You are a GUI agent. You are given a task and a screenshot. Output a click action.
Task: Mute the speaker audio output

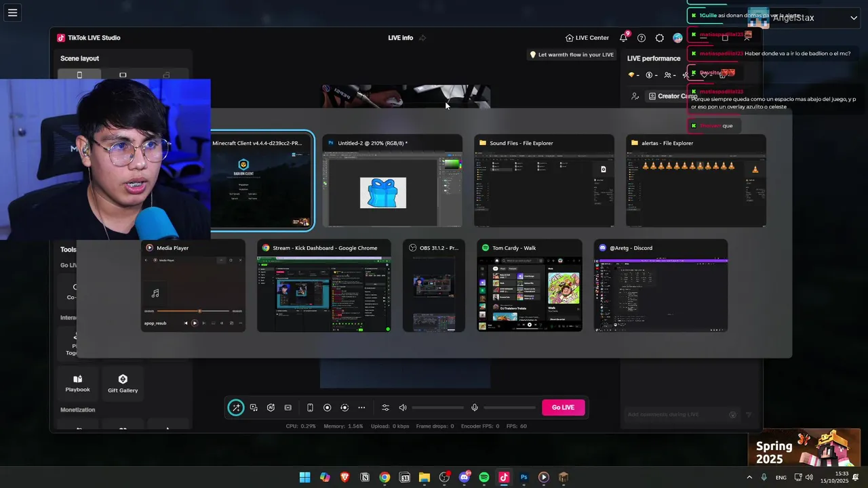click(403, 407)
